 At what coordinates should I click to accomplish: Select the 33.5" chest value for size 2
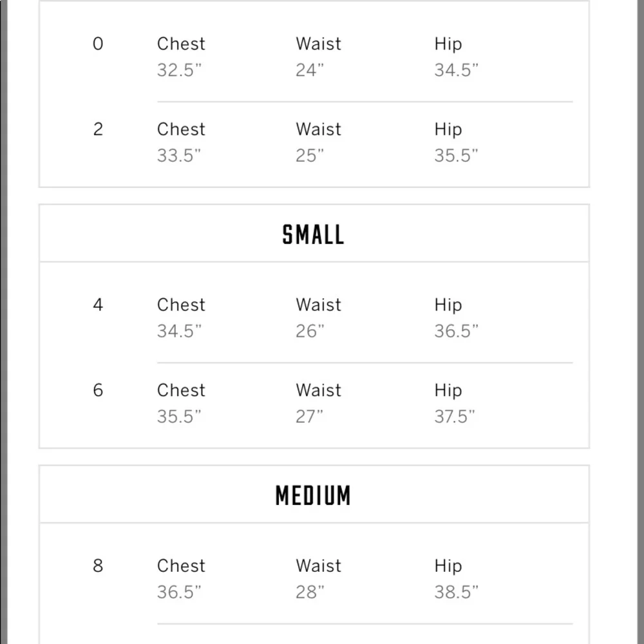179,155
